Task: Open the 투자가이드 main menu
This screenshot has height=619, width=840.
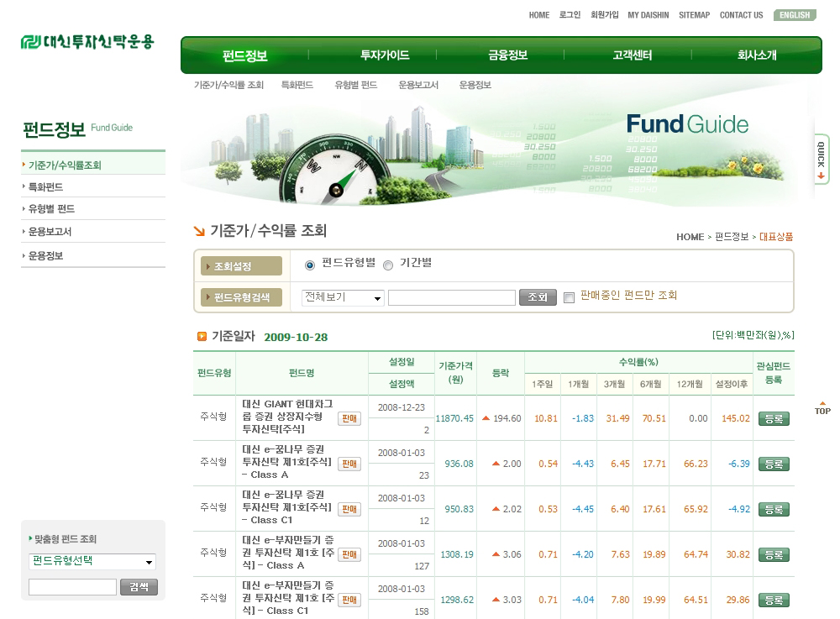Action: pyautogui.click(x=385, y=55)
